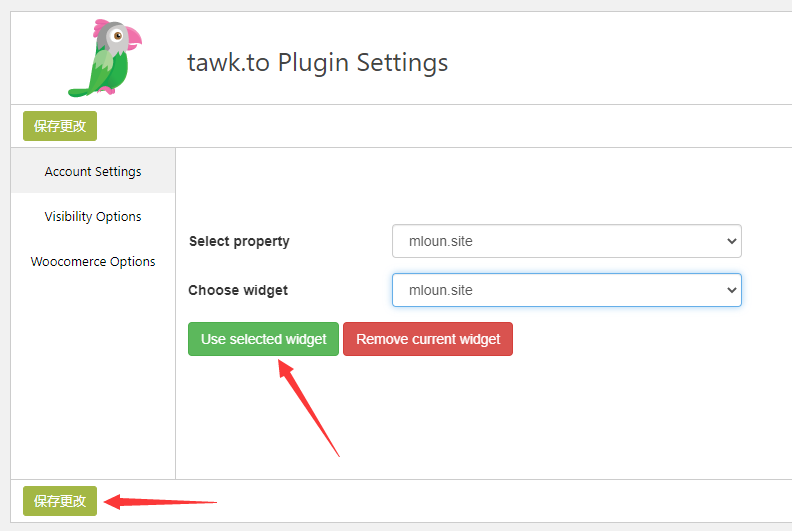Image resolution: width=792 pixels, height=531 pixels.
Task: Click the bottom 保存更改 save button
Action: pos(60,501)
